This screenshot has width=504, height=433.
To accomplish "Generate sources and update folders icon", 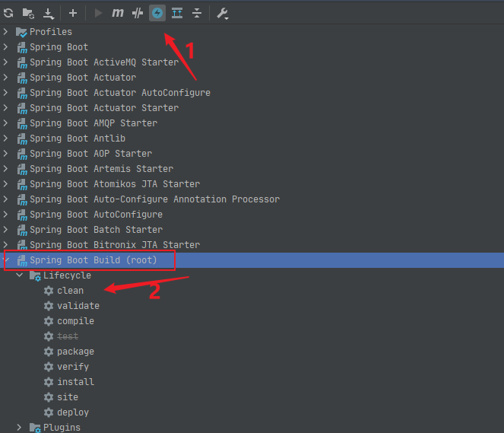I will click(28, 13).
